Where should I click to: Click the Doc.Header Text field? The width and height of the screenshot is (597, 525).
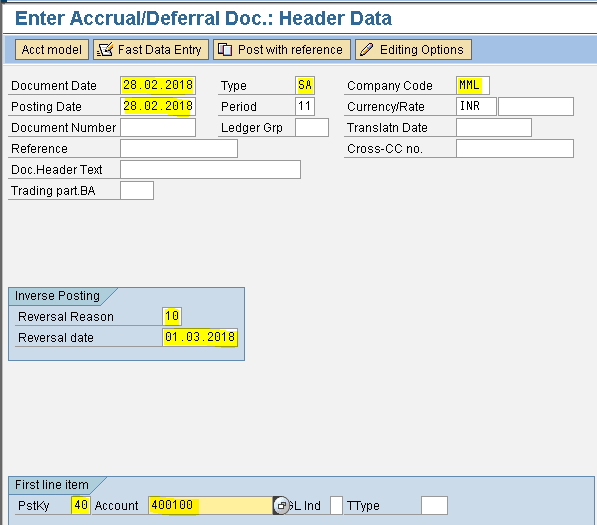click(211, 169)
